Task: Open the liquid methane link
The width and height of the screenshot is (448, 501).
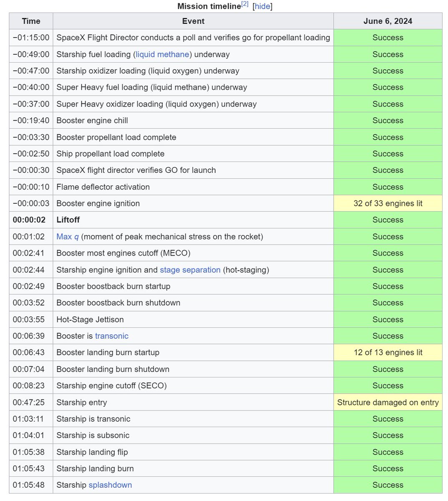Action: pyautogui.click(x=163, y=54)
